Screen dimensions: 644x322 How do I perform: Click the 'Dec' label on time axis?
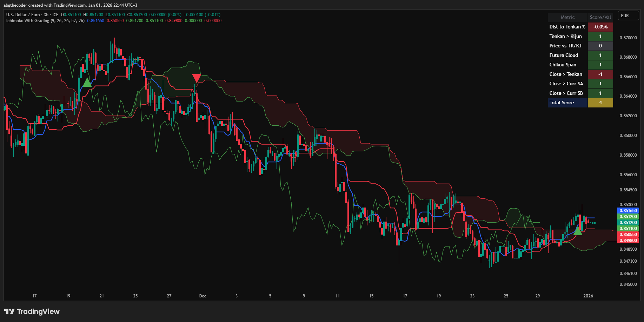click(203, 296)
